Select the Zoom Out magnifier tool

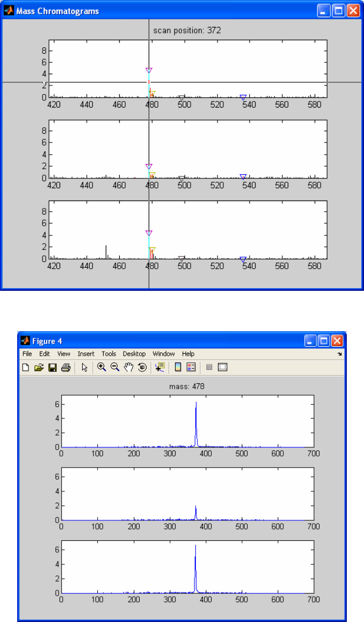coord(115,367)
